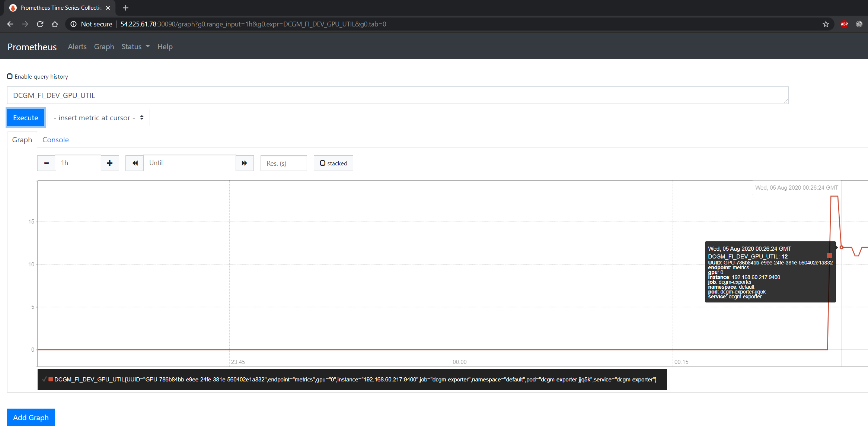Click the red legend color swatch
The width and height of the screenshot is (868, 444).
tap(51, 379)
